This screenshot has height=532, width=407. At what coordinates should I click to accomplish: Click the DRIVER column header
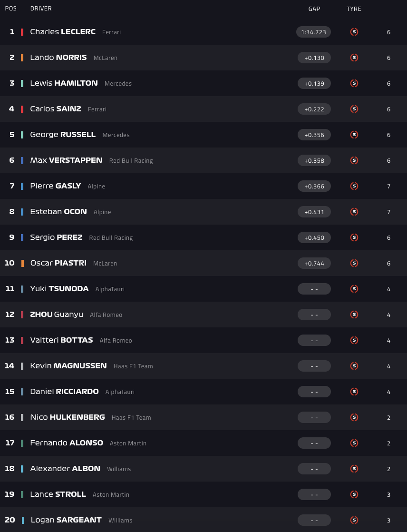[x=41, y=9]
